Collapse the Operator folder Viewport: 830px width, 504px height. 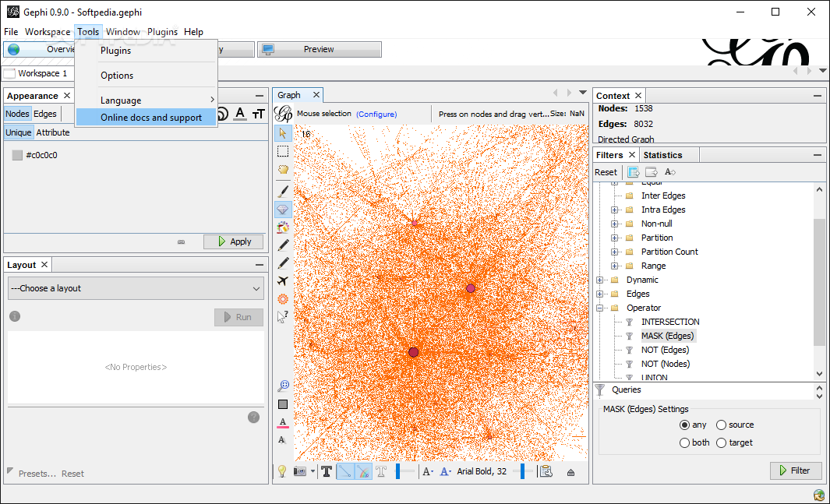pyautogui.click(x=600, y=308)
